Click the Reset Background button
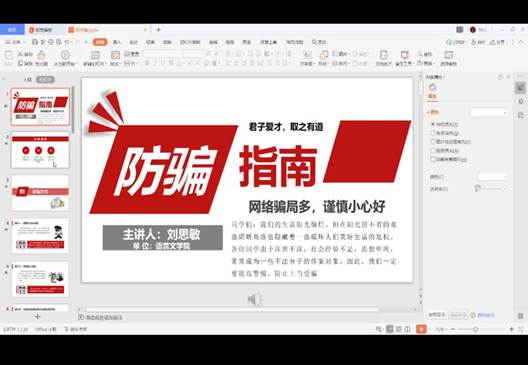528x365 pixels. click(458, 315)
